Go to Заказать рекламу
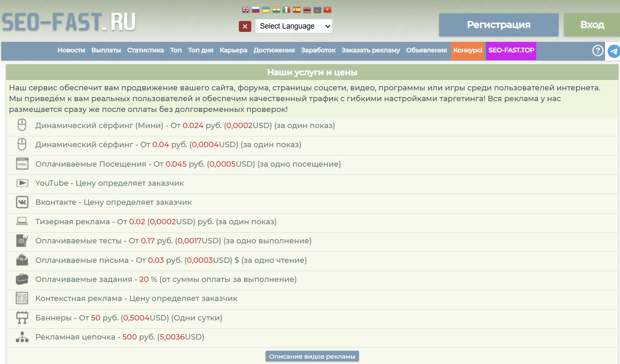 tap(371, 50)
